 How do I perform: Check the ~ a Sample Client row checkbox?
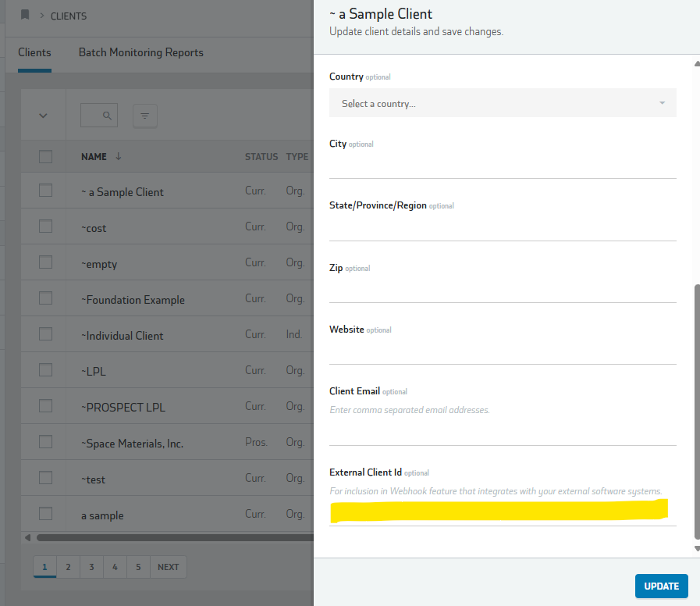coord(45,191)
